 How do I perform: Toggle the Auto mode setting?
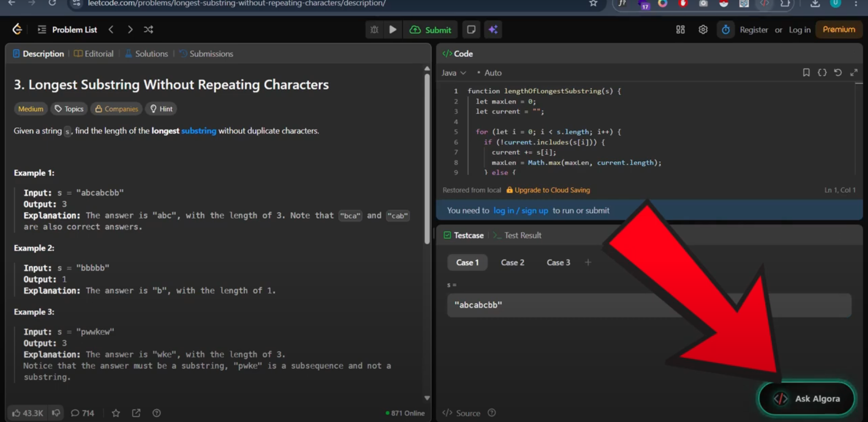tap(489, 72)
